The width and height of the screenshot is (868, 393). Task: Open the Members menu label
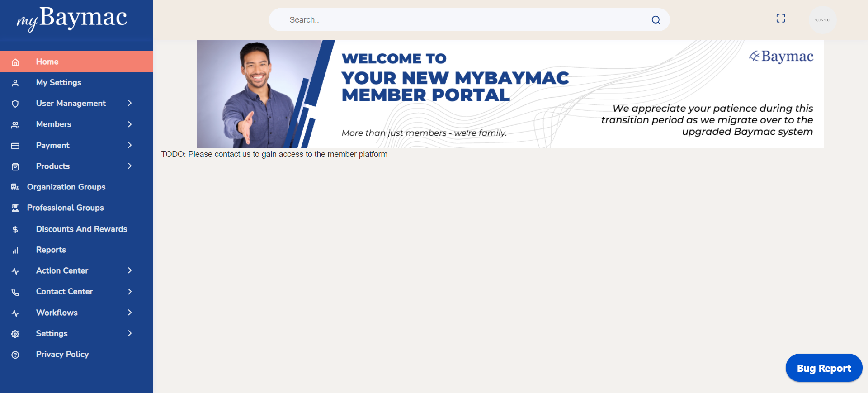coord(53,124)
